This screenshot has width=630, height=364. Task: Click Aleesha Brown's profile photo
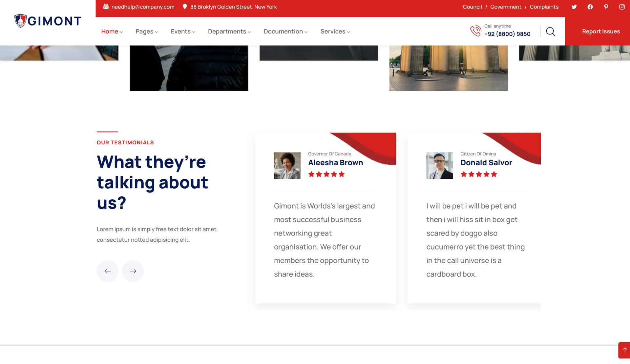287,166
